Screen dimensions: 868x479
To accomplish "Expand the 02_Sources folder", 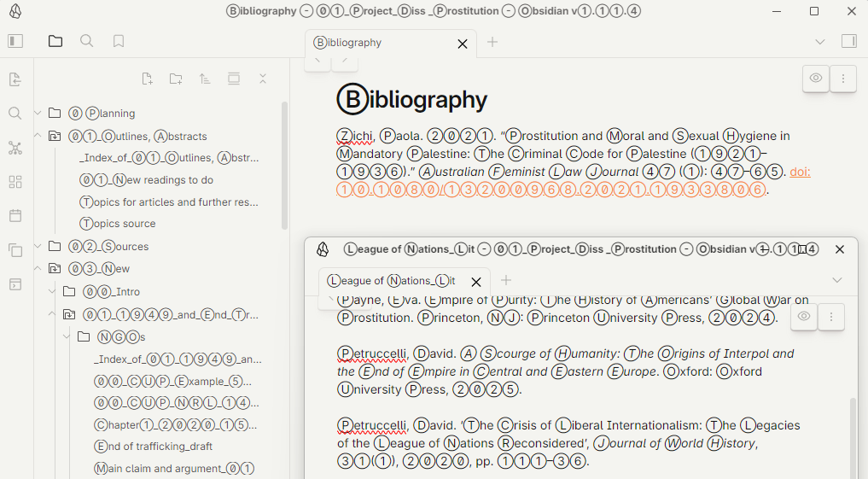I will 38,247.
